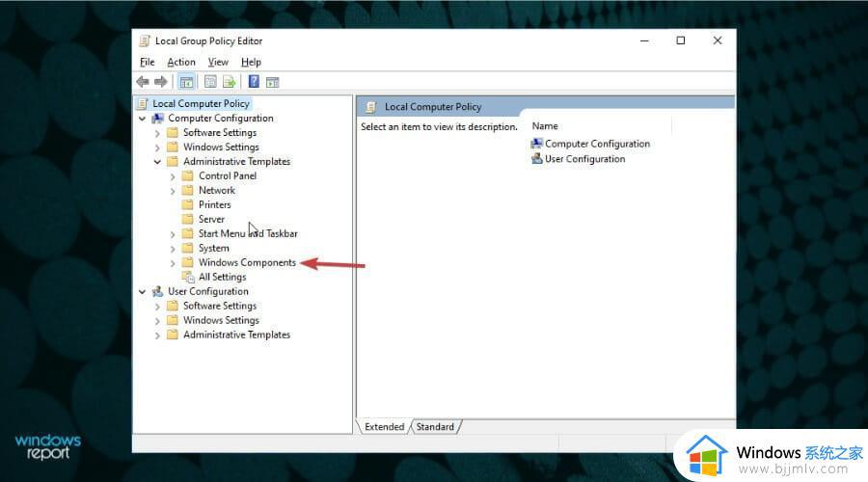This screenshot has width=868, height=482.
Task: Click the Forward arrow in the toolbar
Action: pyautogui.click(x=160, y=82)
